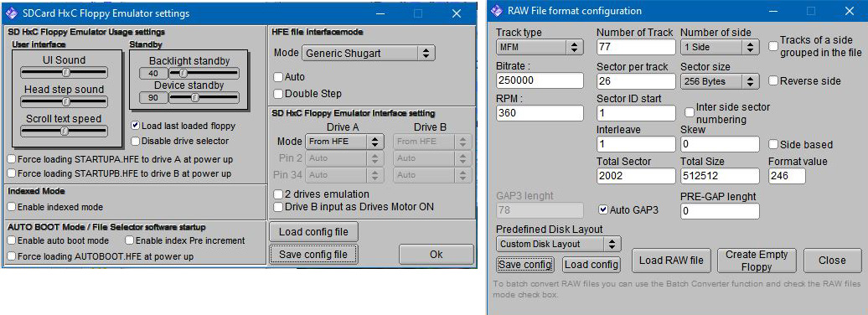Check Tracks of a side grouped in the file
The height and width of the screenshot is (315, 868).
(x=773, y=46)
